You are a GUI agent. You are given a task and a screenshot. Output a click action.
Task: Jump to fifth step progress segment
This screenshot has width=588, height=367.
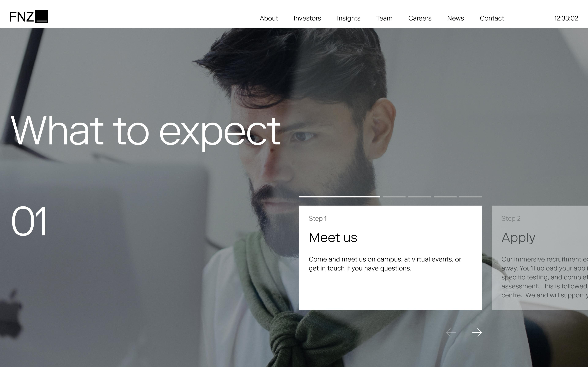coord(470,197)
